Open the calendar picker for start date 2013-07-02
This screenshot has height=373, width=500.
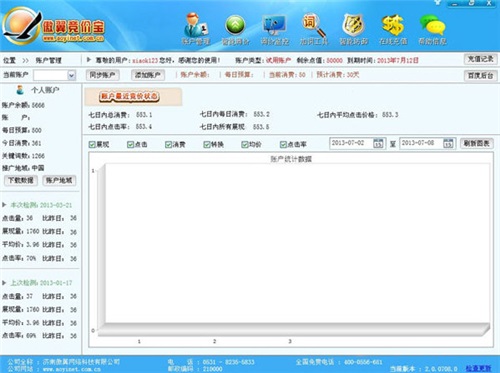coord(378,143)
